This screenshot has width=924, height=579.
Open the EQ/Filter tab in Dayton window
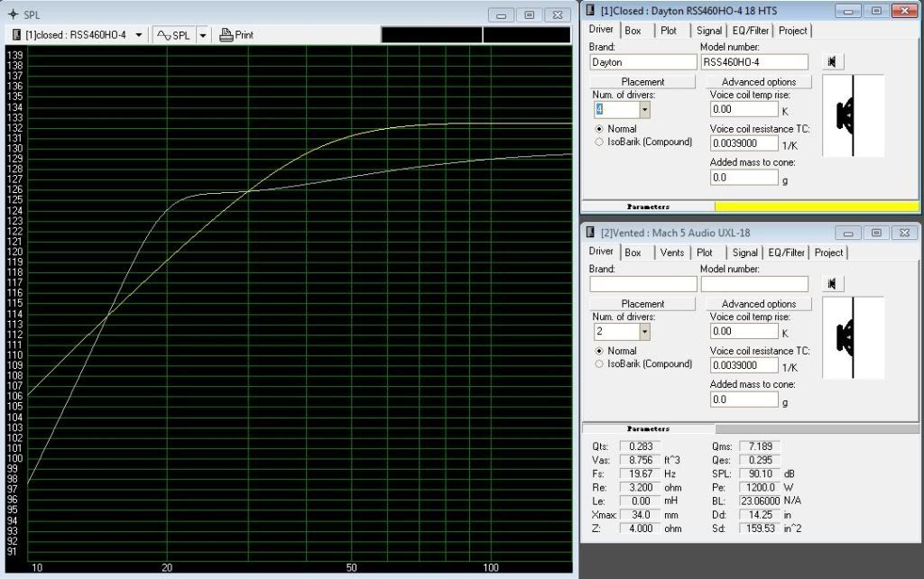[750, 31]
